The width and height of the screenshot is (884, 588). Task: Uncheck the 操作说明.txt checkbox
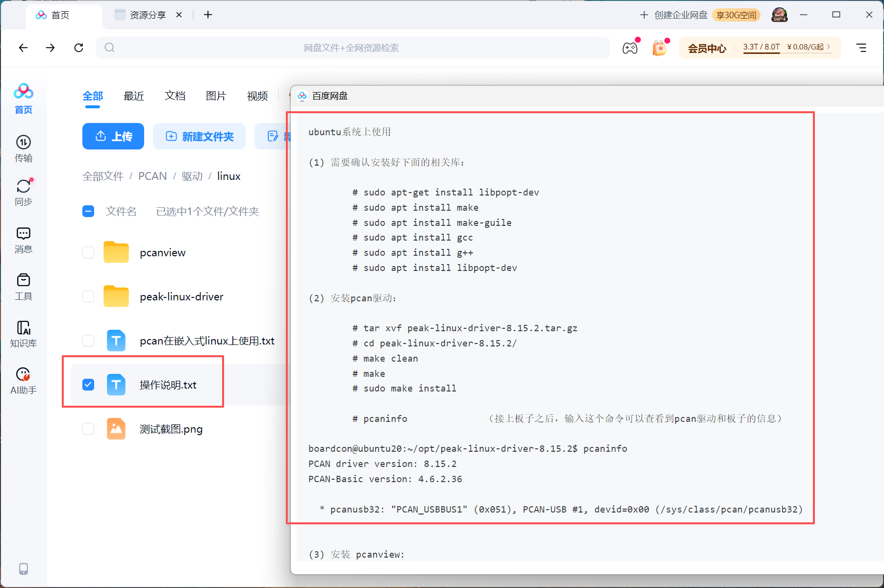click(88, 385)
